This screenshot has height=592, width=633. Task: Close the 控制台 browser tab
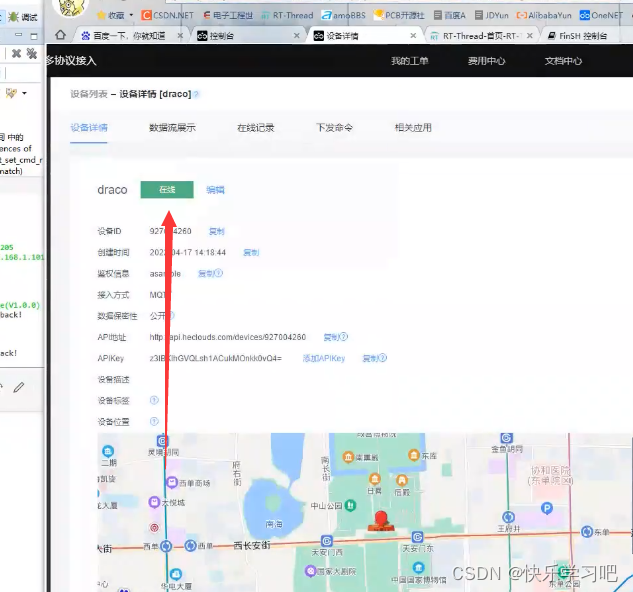click(297, 36)
